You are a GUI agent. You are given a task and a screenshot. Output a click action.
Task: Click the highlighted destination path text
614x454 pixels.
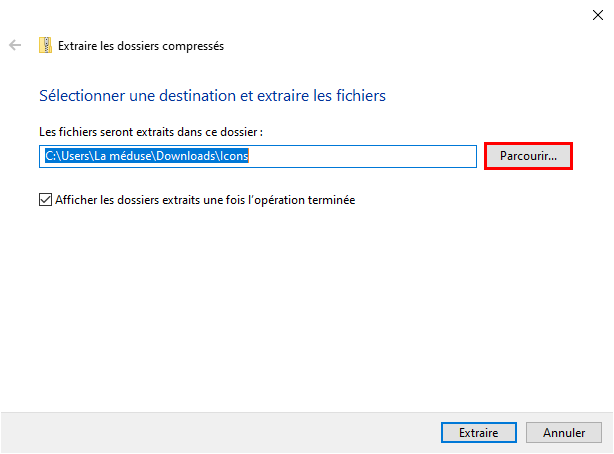click(147, 156)
